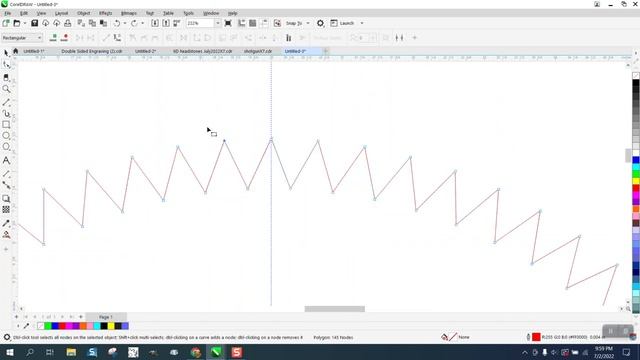Open the Effects menu
This screenshot has height=360, width=640.
tap(105, 13)
